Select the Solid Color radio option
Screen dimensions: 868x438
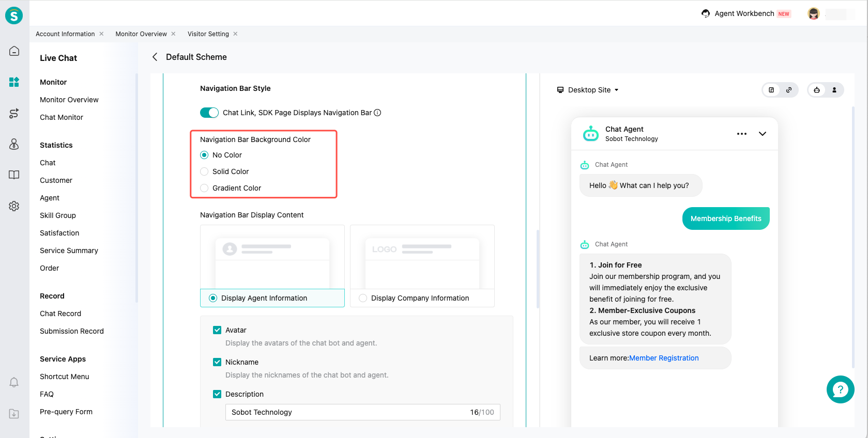pos(204,171)
